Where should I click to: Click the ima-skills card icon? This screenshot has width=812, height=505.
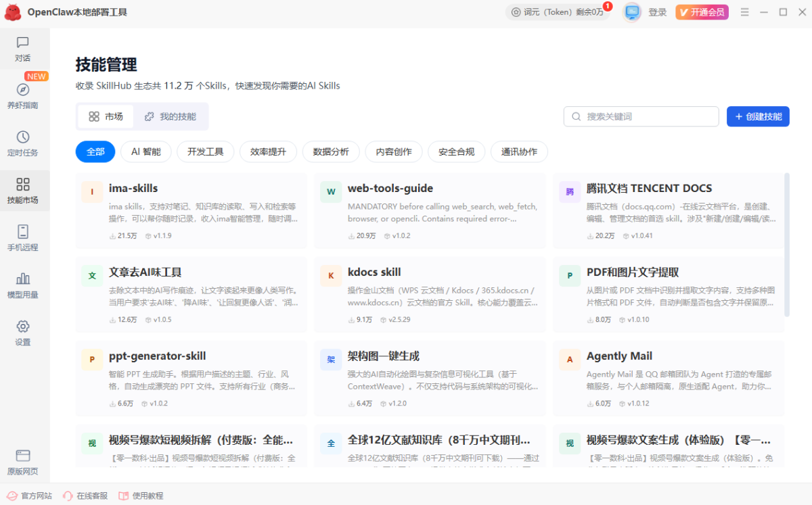point(92,191)
